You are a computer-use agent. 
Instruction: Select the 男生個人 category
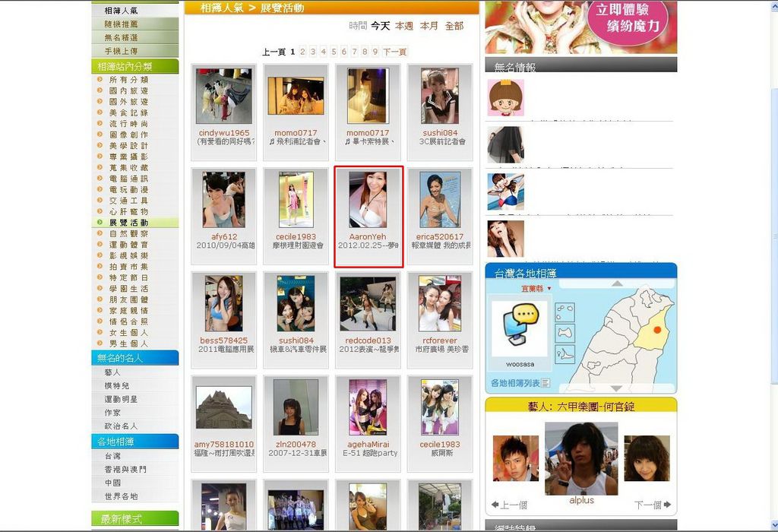(128, 344)
